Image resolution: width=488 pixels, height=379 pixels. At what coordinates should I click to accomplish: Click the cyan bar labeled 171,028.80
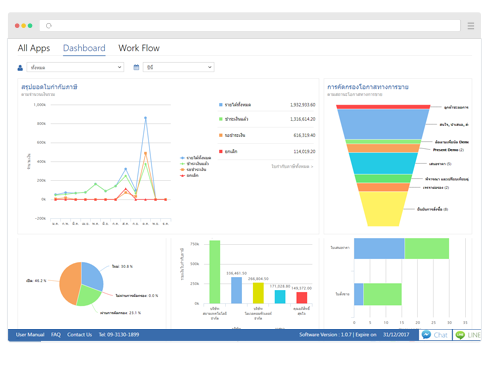280,297
